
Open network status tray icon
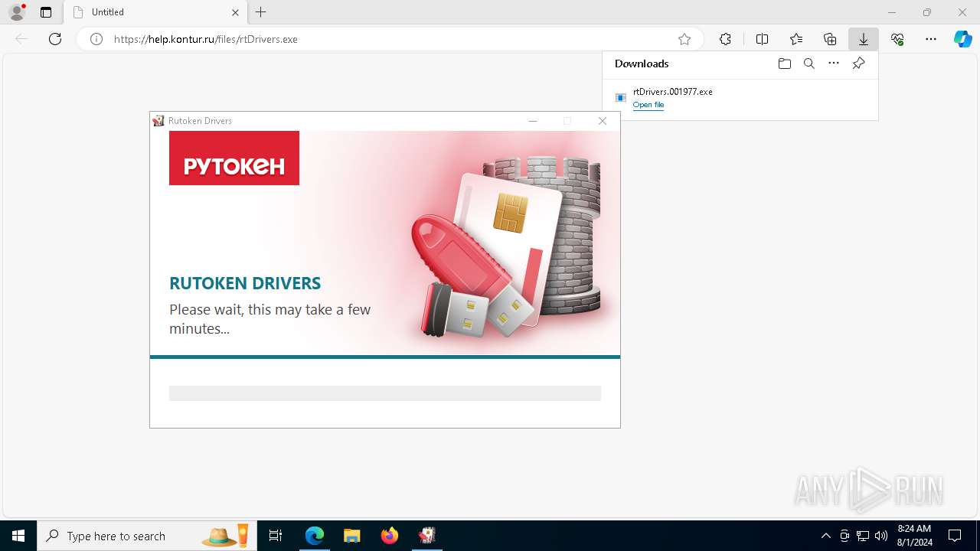[x=863, y=536]
